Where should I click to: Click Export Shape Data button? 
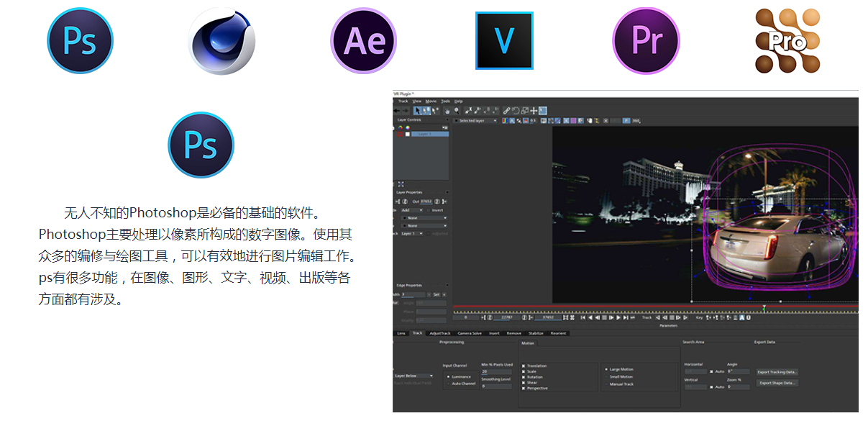[777, 383]
